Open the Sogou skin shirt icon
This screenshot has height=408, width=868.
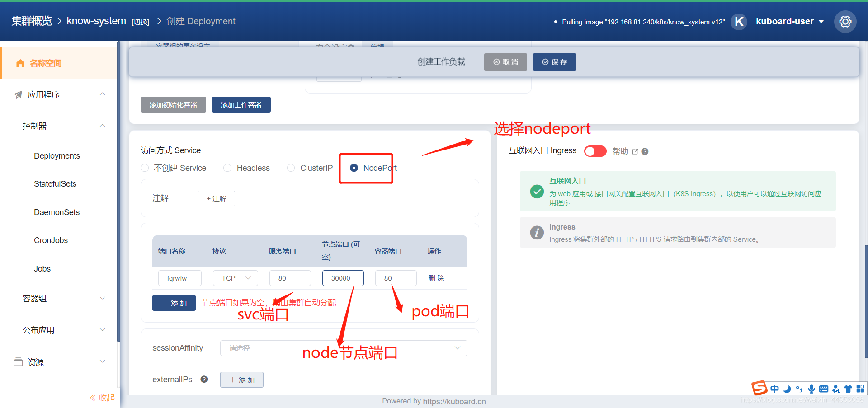click(848, 389)
